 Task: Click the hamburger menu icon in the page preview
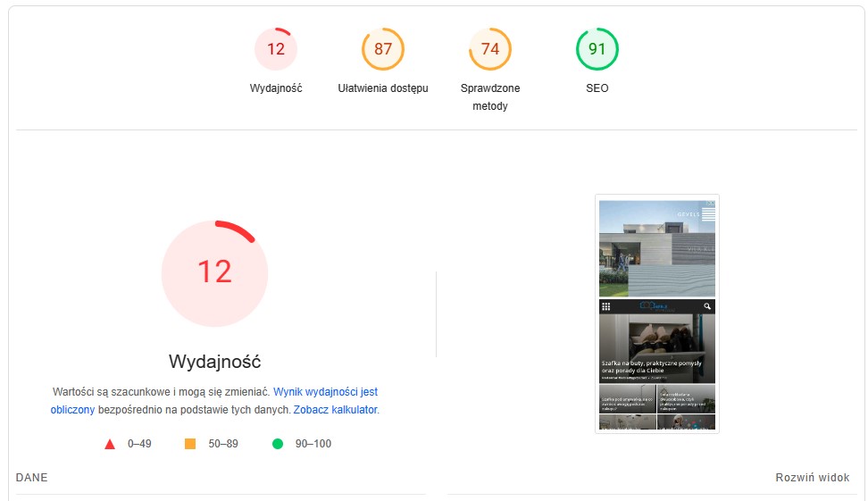tap(708, 214)
